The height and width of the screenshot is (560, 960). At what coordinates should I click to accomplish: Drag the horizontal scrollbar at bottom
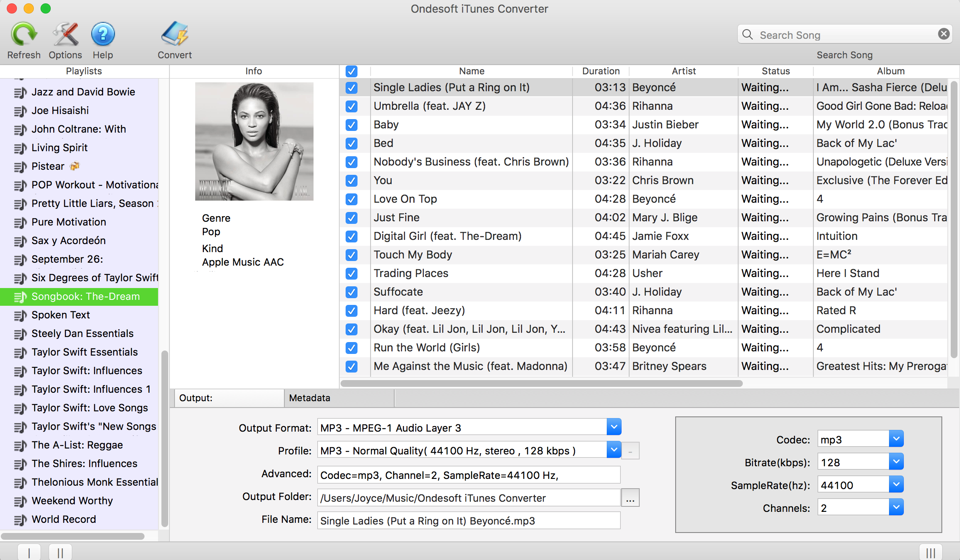73,536
